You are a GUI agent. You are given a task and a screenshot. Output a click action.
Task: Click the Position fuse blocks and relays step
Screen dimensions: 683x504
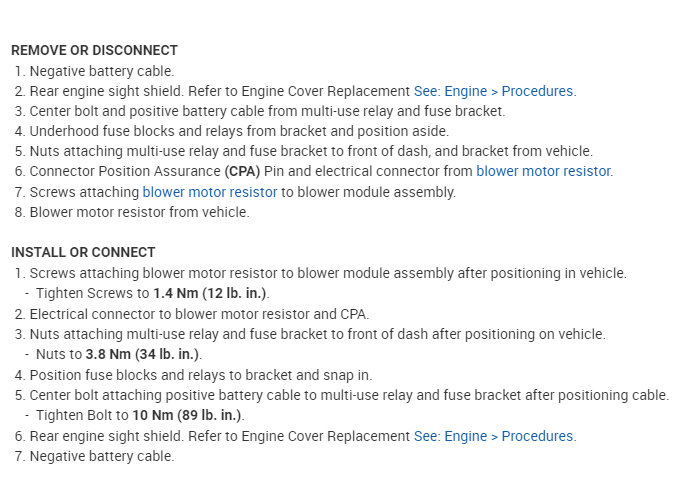200,375
